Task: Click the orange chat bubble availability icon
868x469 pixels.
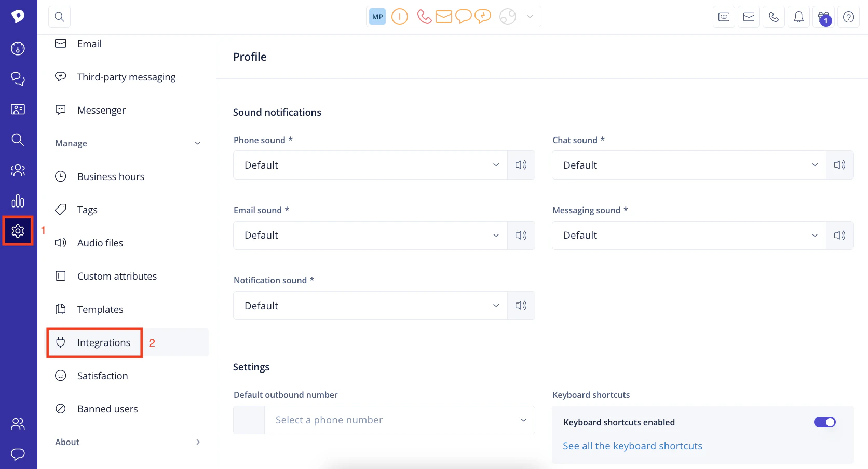Action: coord(463,17)
